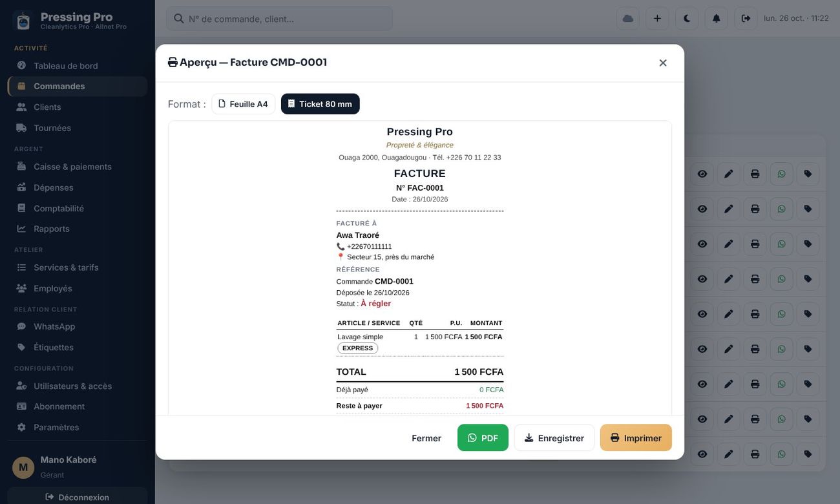Image resolution: width=840 pixels, height=504 pixels.
Task: Click the client name Awa Traoré
Action: (x=358, y=235)
